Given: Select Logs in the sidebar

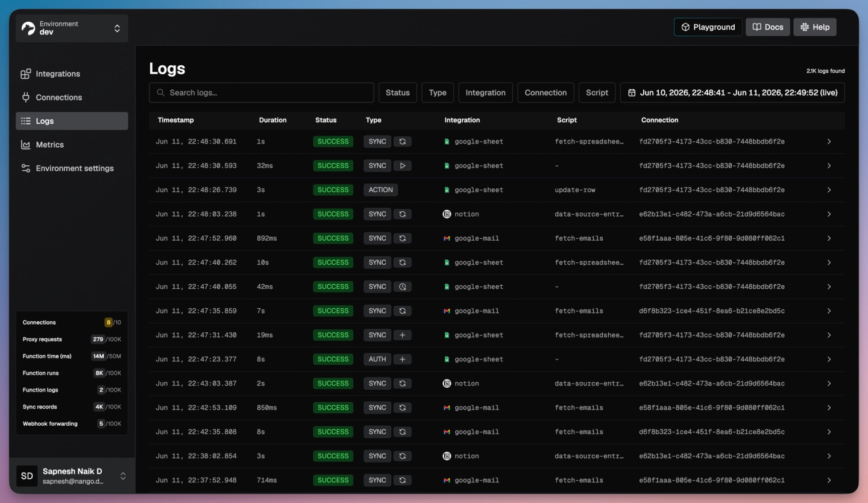Looking at the screenshot, I should pos(72,121).
